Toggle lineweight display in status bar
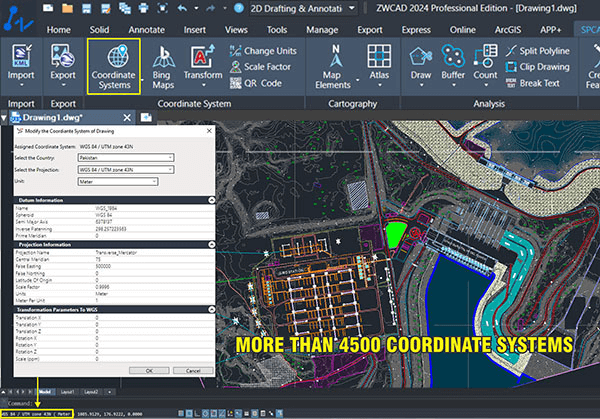This screenshot has height=419, width=600. 246,413
